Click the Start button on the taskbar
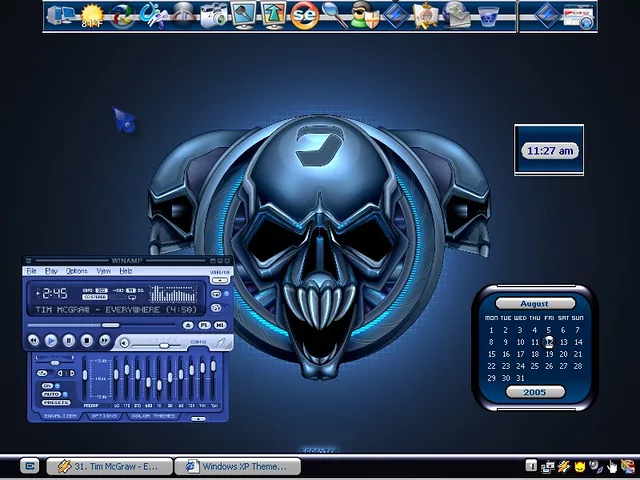 (30, 466)
